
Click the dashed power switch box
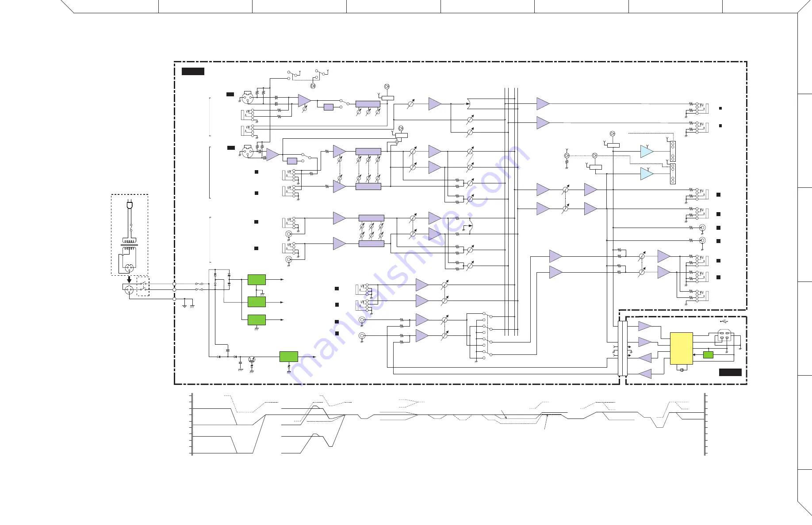click(143, 286)
